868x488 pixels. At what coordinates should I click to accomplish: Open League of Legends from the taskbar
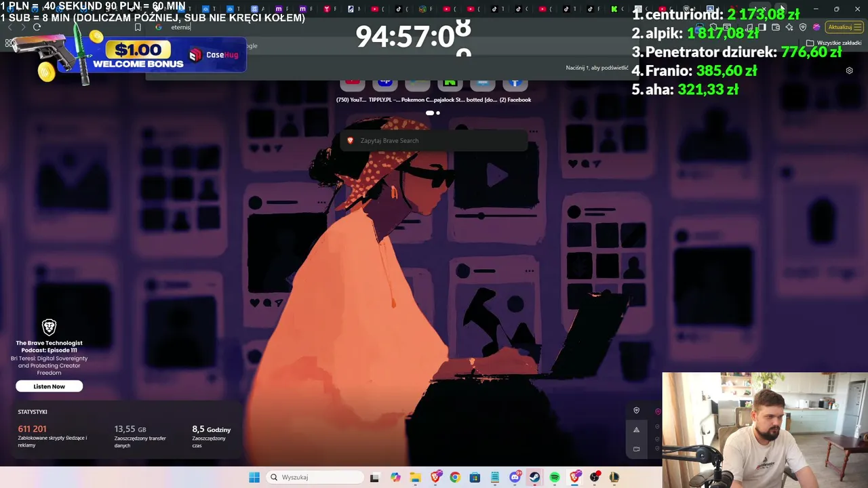[x=614, y=477]
